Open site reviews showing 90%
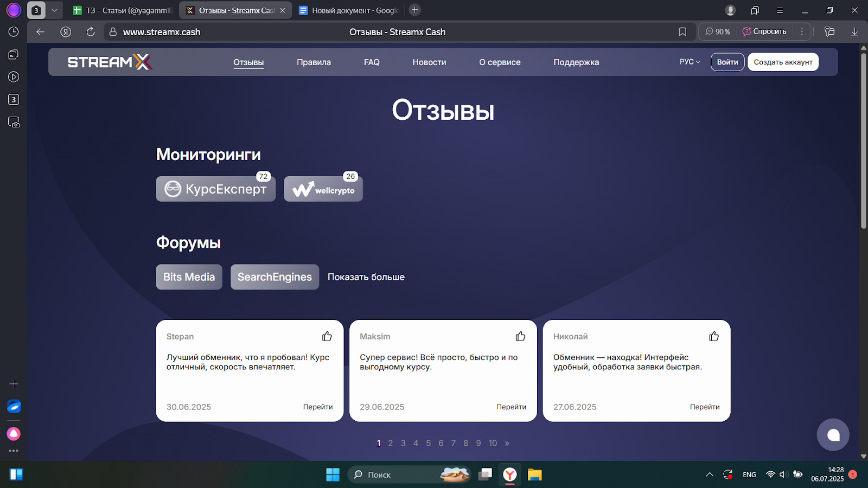This screenshot has height=488, width=868. tap(717, 32)
